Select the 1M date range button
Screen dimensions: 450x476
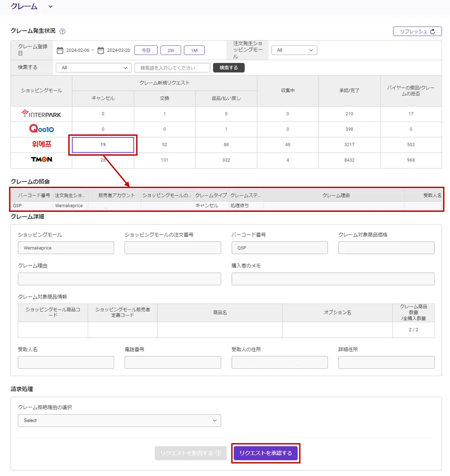tap(194, 51)
